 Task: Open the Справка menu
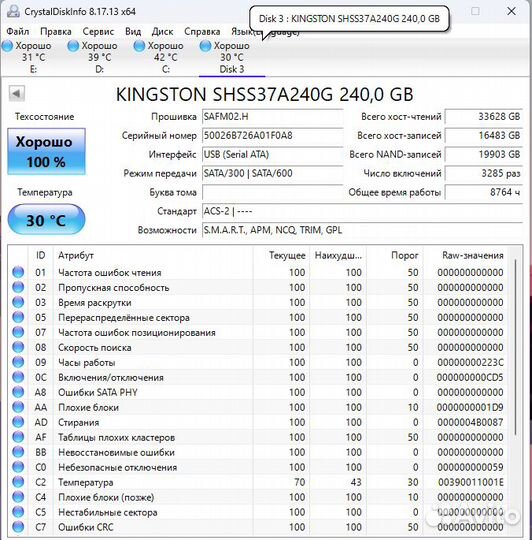pos(202,32)
